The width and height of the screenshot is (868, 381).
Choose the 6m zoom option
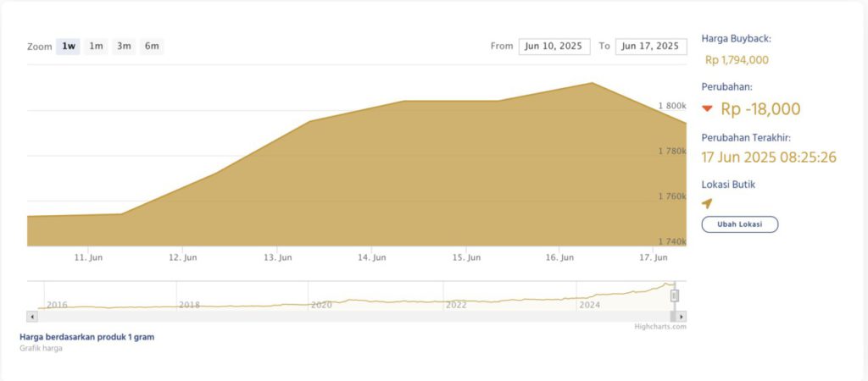pyautogui.click(x=152, y=47)
